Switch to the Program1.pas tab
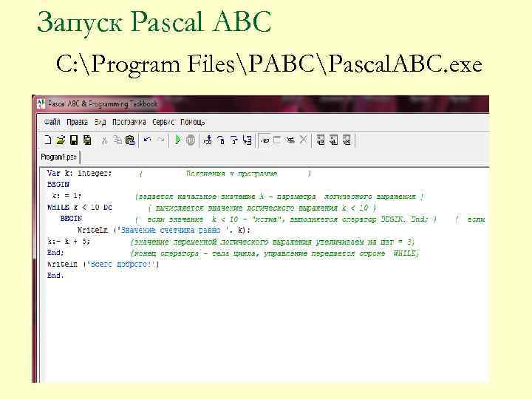 [58, 157]
